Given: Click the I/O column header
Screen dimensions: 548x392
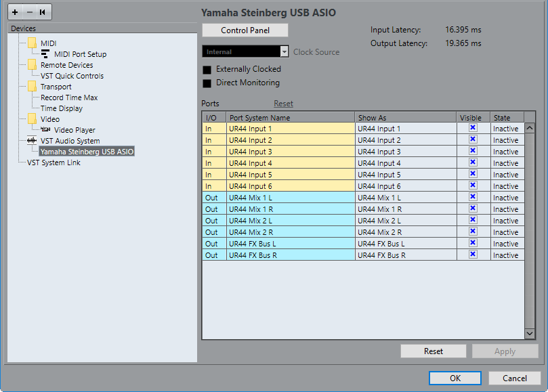Looking at the screenshot, I should 214,117.
